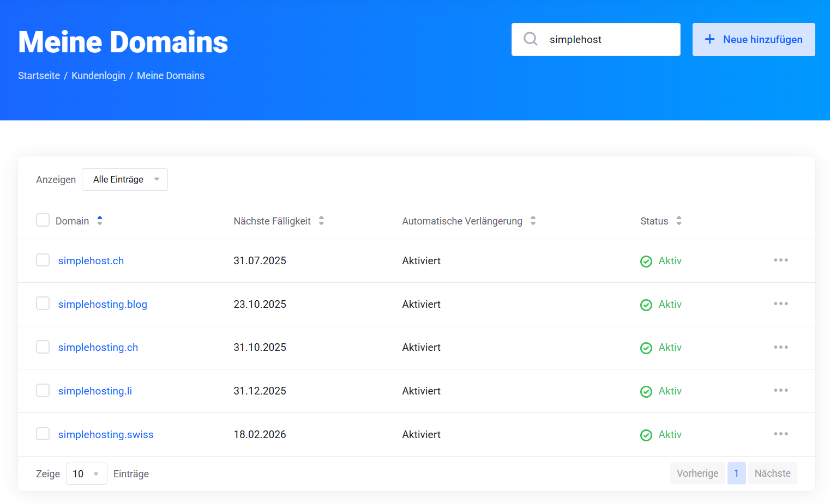This screenshot has width=830, height=504.
Task: Sort by Nächste Fälligkeit column arrows
Action: point(321,221)
